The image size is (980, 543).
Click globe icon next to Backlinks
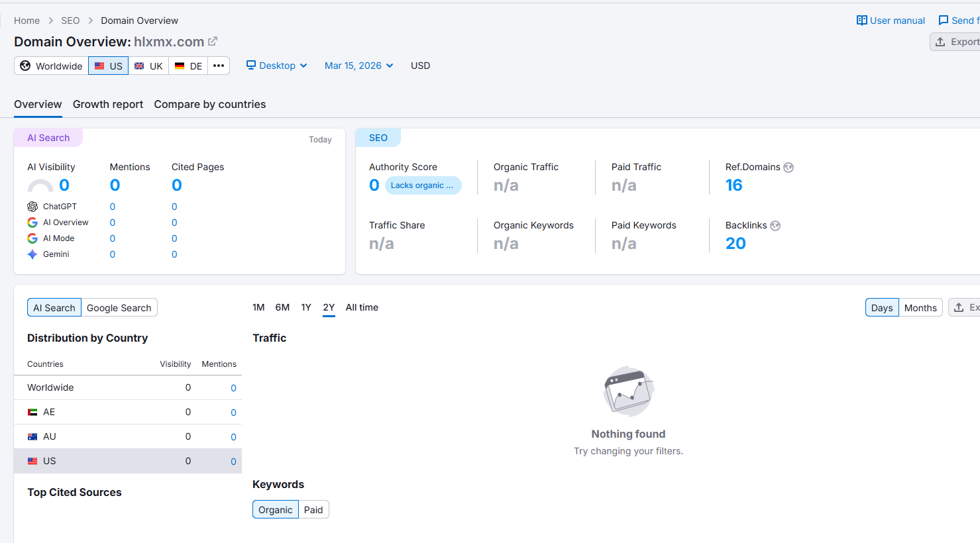pos(775,226)
